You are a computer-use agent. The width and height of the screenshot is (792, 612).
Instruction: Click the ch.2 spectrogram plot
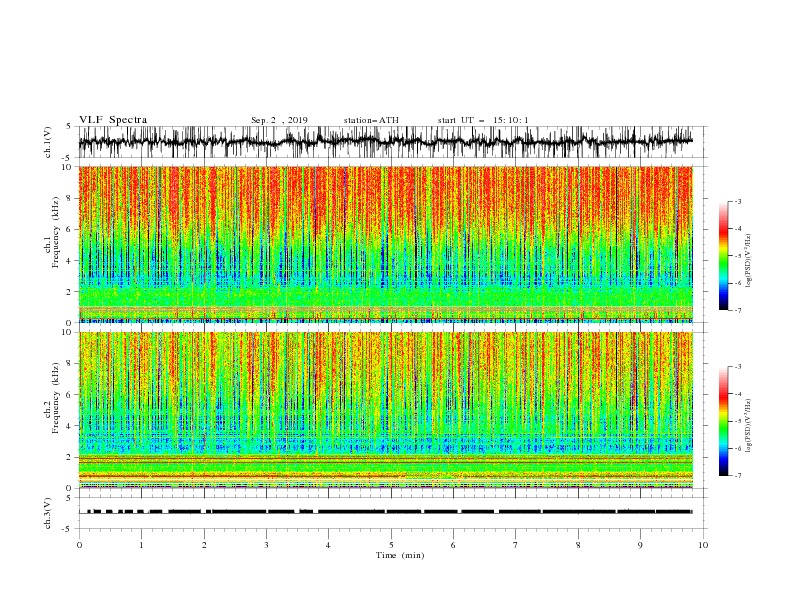pyautogui.click(x=386, y=410)
